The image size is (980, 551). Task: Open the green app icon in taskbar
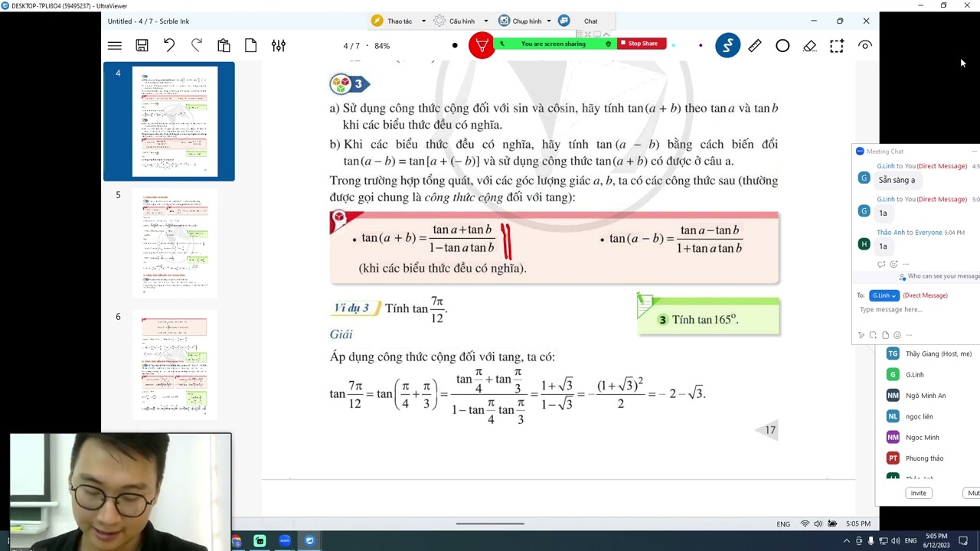pyautogui.click(x=260, y=541)
